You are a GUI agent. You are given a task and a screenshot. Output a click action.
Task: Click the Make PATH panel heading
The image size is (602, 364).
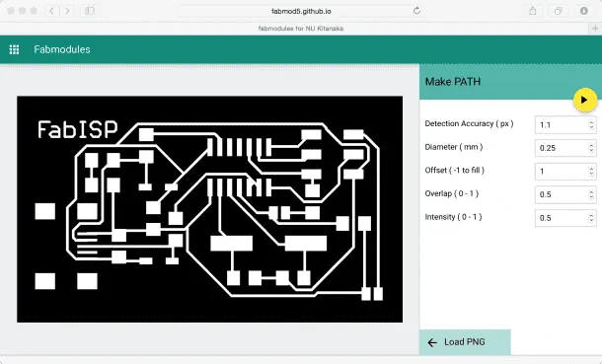[x=453, y=82]
